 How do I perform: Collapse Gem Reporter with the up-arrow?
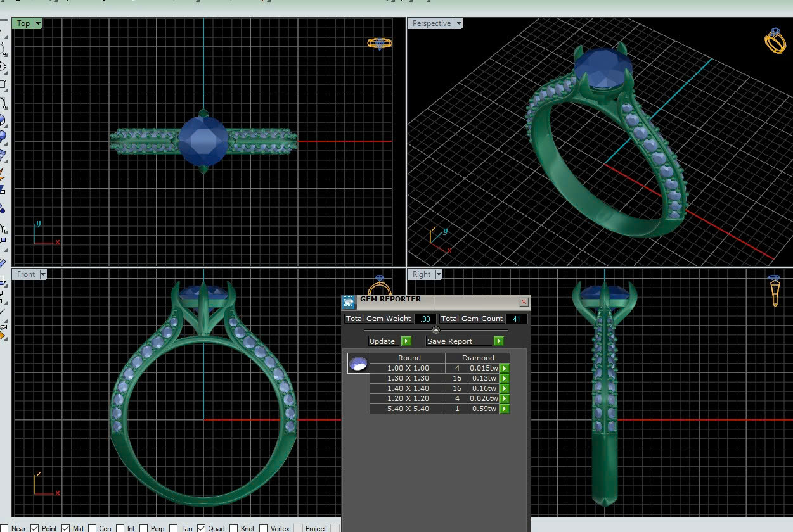[x=435, y=330]
